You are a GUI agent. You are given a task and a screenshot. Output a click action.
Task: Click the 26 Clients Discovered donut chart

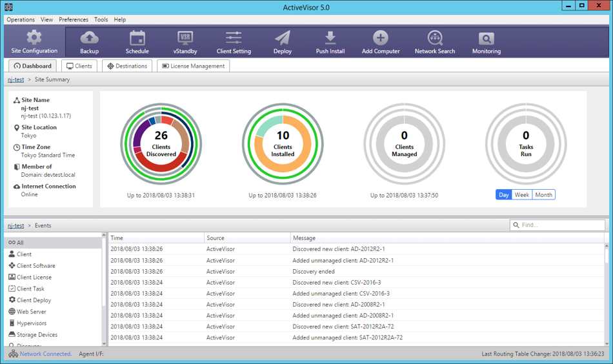161,143
